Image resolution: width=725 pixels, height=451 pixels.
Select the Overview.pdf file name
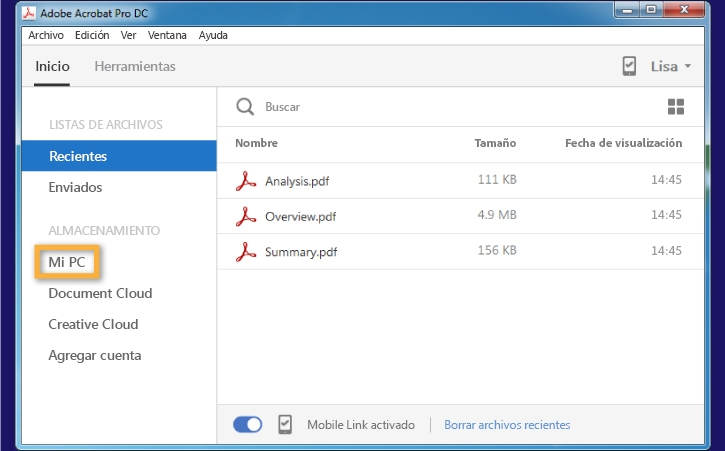(x=301, y=216)
